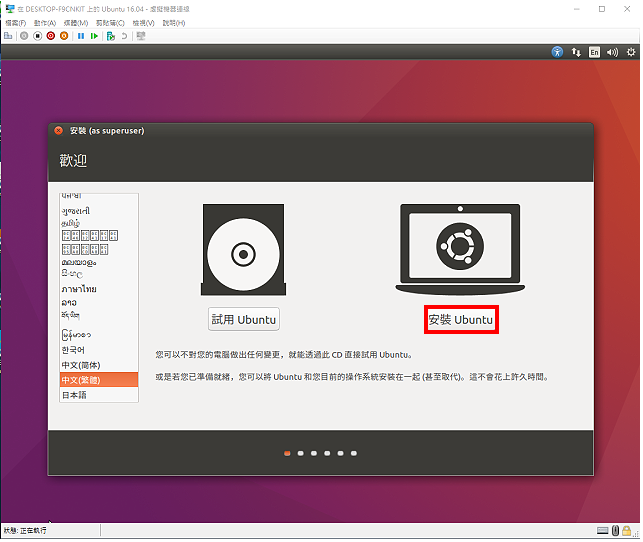Open the 動作(A) menu
643x542 pixels.
pos(45,23)
